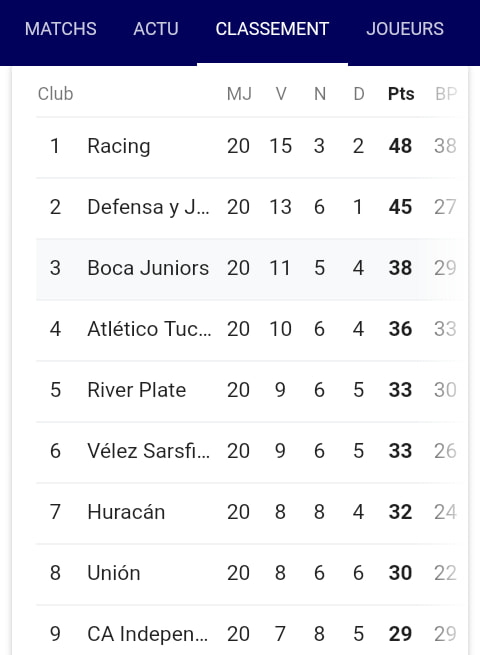Select Atlético Tuc... team entry
Viewport: 480px width, 655px height.
coord(251,330)
